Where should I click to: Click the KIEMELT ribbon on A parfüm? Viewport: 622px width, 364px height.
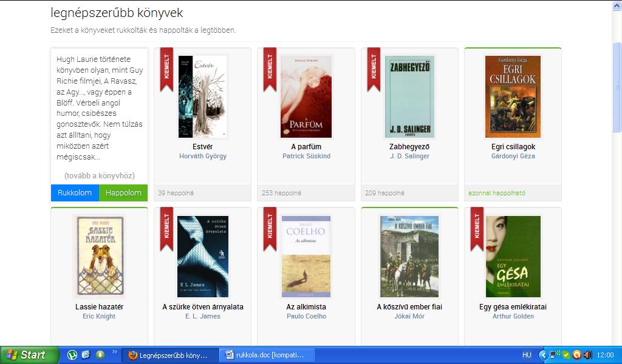coord(270,68)
